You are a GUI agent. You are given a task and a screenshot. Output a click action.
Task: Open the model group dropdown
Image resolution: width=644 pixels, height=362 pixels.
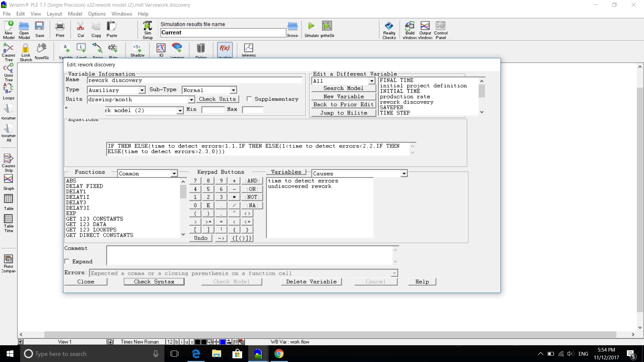180,110
